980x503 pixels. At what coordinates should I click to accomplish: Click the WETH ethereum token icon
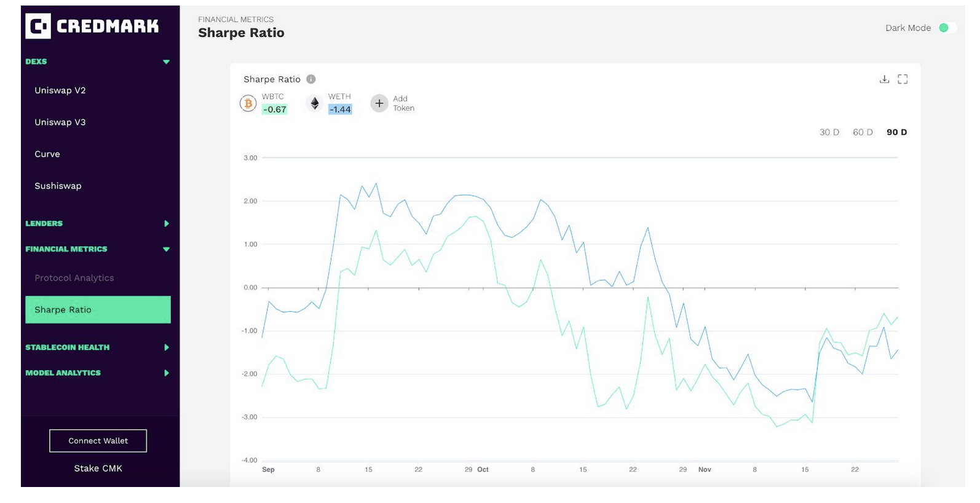315,103
